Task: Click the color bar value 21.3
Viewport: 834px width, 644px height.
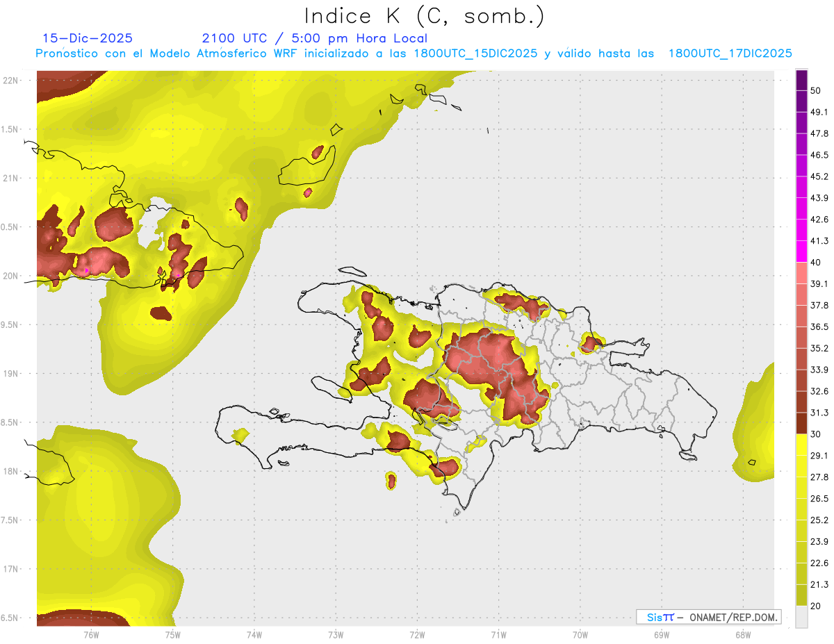Action: point(819,584)
